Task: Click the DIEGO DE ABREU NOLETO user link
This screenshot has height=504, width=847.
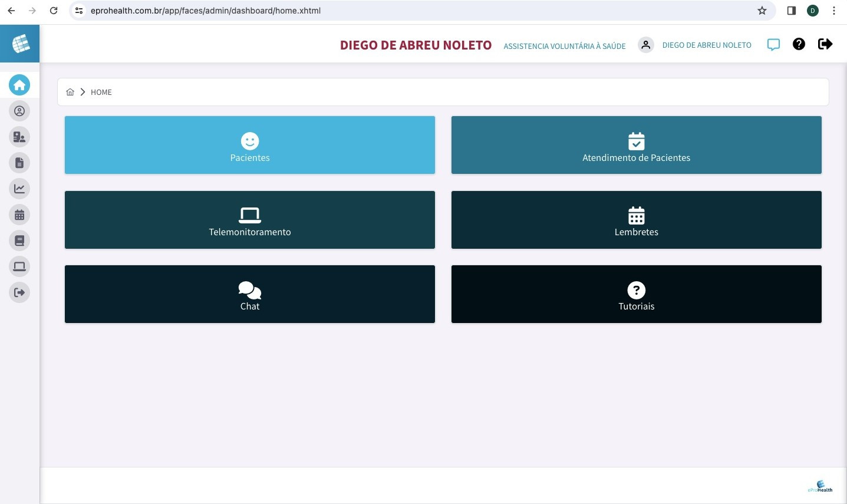Action: click(x=707, y=45)
